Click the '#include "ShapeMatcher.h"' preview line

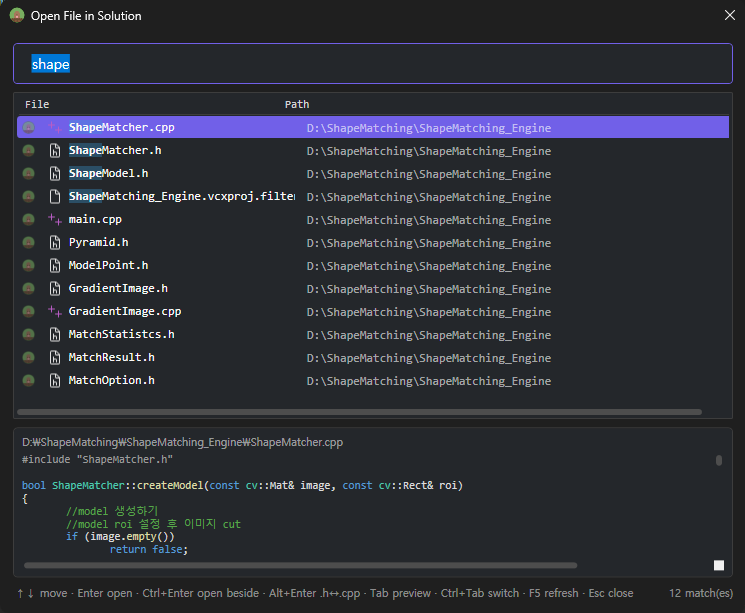point(97,460)
